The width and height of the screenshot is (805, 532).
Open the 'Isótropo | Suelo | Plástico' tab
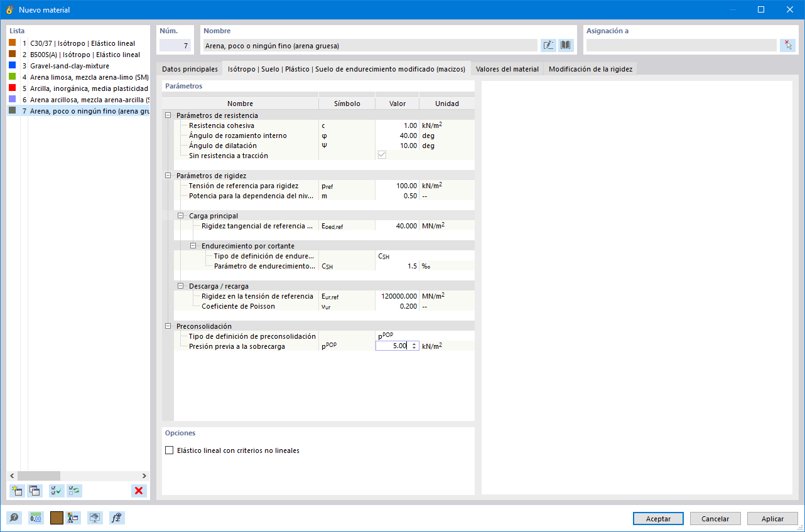(347, 69)
